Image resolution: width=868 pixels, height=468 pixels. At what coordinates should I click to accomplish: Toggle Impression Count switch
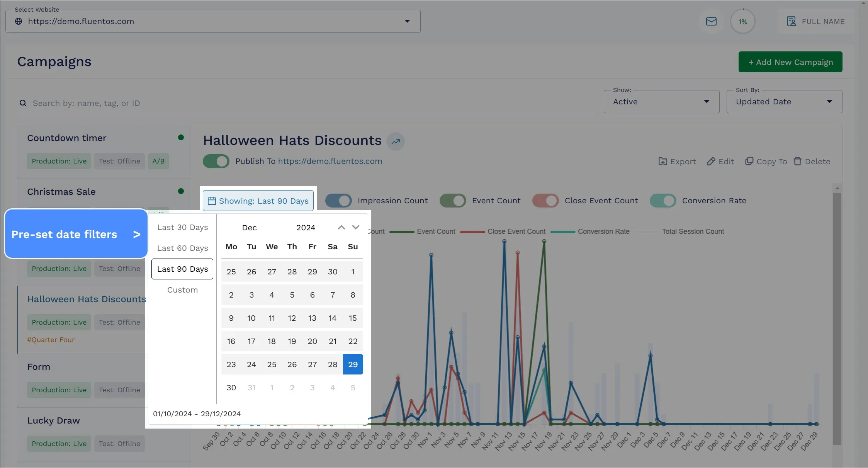(338, 201)
